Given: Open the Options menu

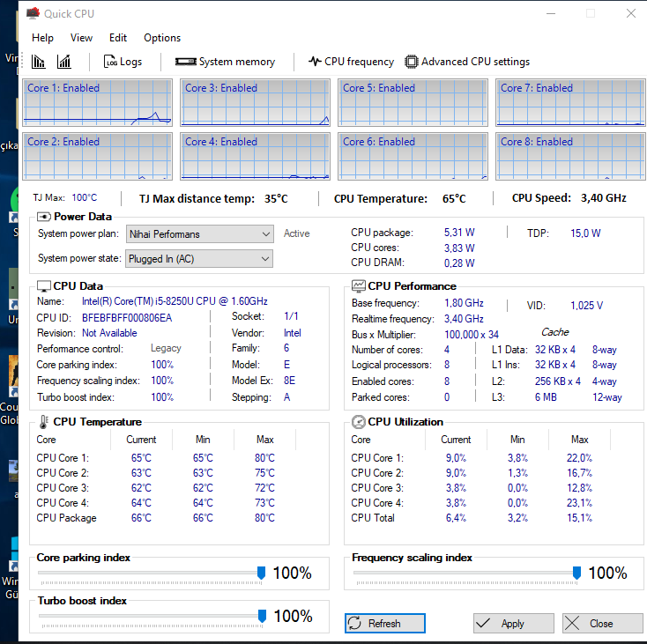Looking at the screenshot, I should (162, 38).
